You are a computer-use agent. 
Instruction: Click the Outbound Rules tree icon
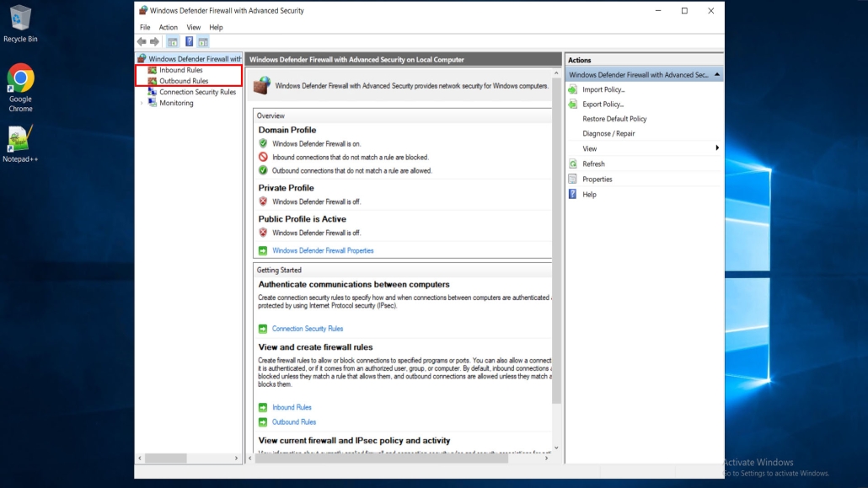[153, 81]
